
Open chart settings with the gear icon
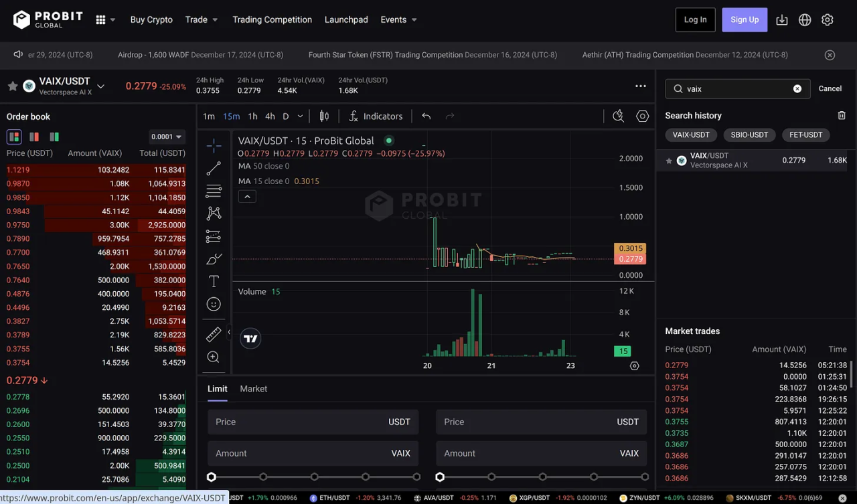642,116
